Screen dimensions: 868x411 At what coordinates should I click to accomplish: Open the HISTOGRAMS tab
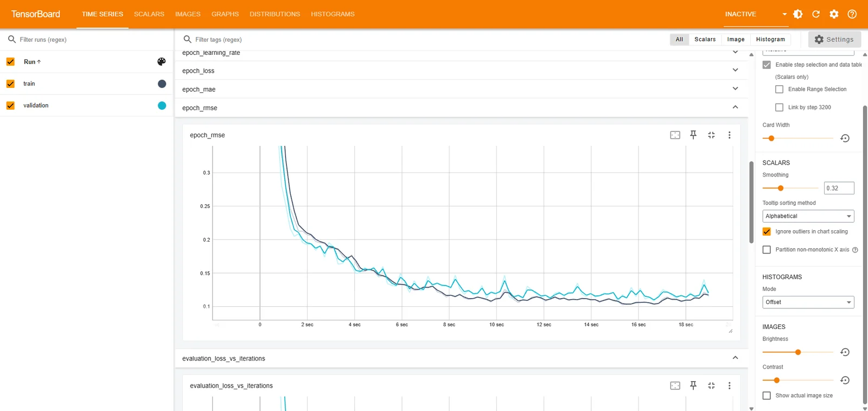coord(333,14)
